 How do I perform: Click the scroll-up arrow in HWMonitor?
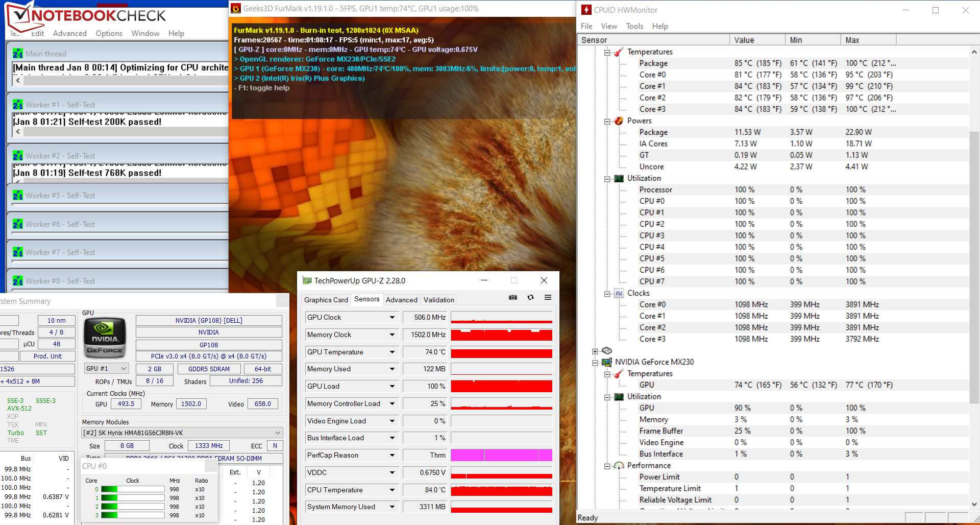pos(974,52)
